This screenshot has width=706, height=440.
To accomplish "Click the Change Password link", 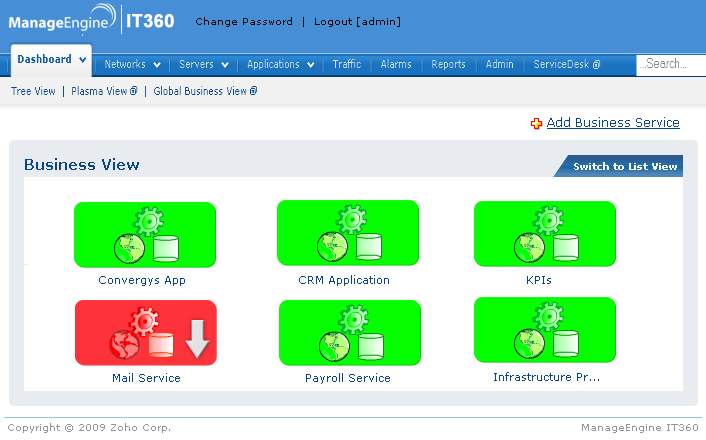I will click(244, 21).
